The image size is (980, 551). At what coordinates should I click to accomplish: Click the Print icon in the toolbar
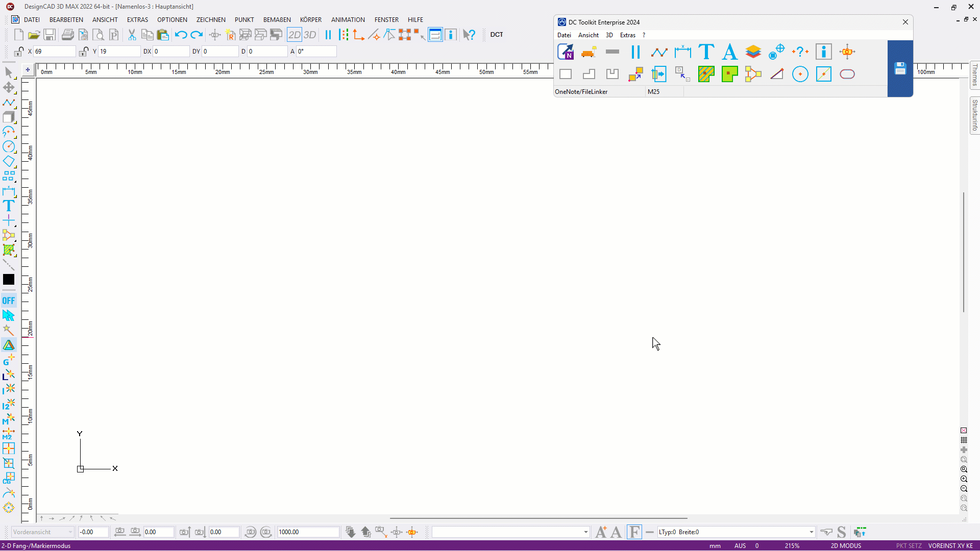tap(68, 35)
